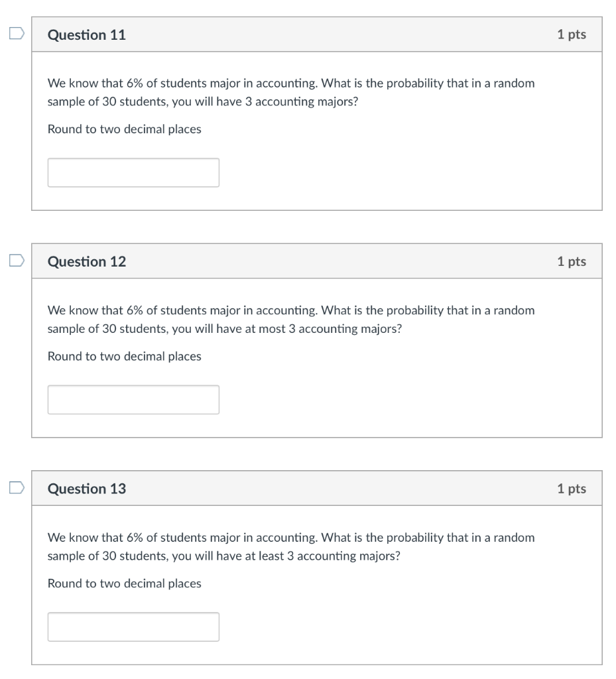The width and height of the screenshot is (616, 679).
Task: Click the rounding instruction under Question 11
Action: [124, 129]
